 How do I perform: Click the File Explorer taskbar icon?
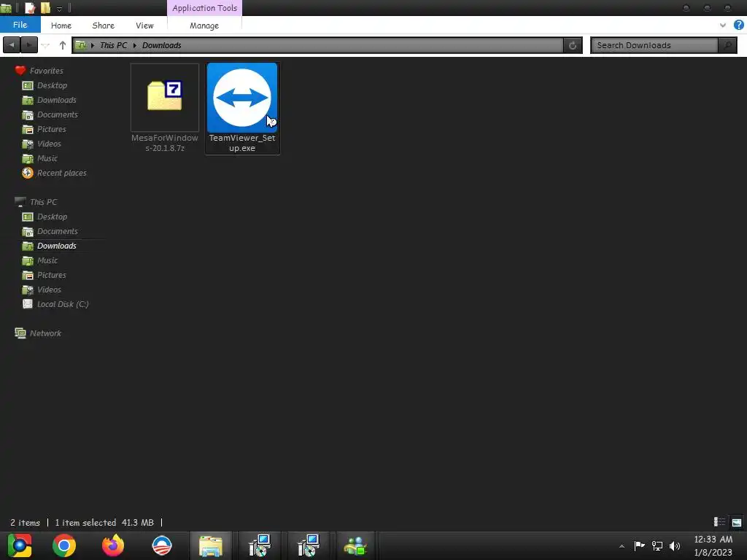tap(211, 545)
